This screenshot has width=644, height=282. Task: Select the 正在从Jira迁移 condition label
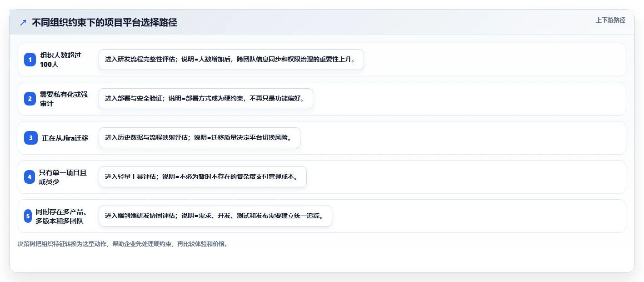click(x=65, y=138)
